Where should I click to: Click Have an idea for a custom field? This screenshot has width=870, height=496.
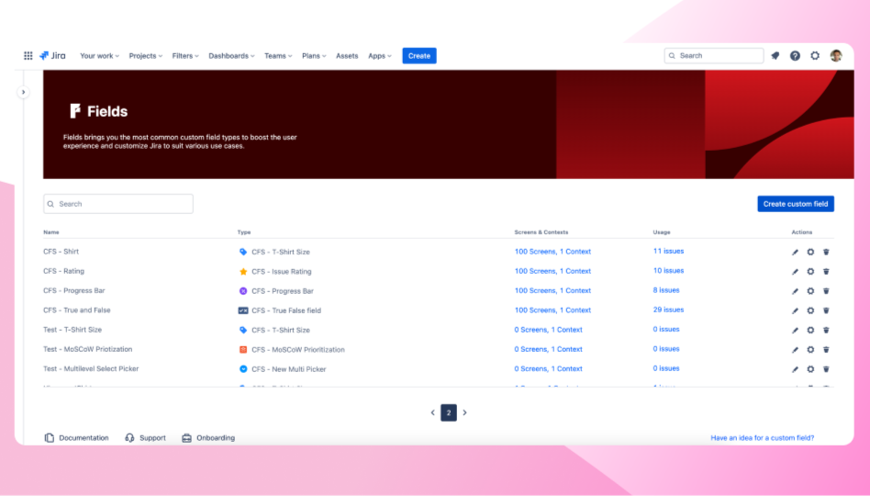click(762, 438)
